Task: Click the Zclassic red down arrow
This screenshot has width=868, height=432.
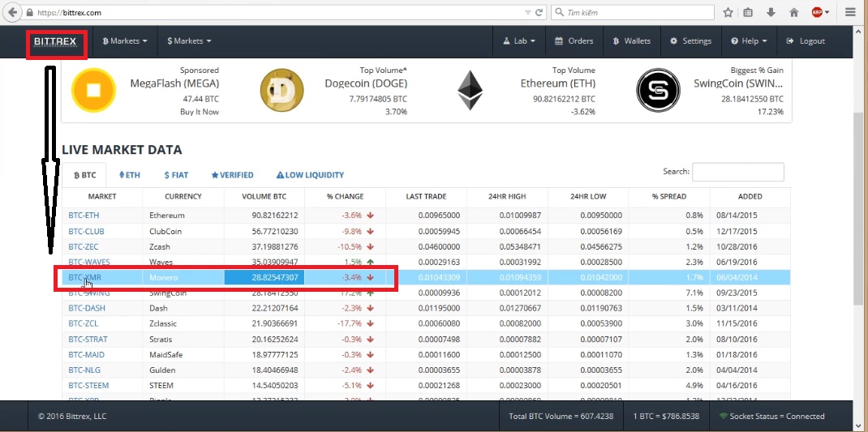Action: pos(371,323)
